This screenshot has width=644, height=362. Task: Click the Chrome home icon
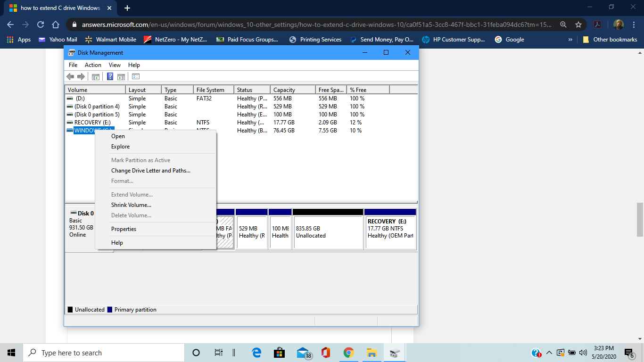point(56,25)
